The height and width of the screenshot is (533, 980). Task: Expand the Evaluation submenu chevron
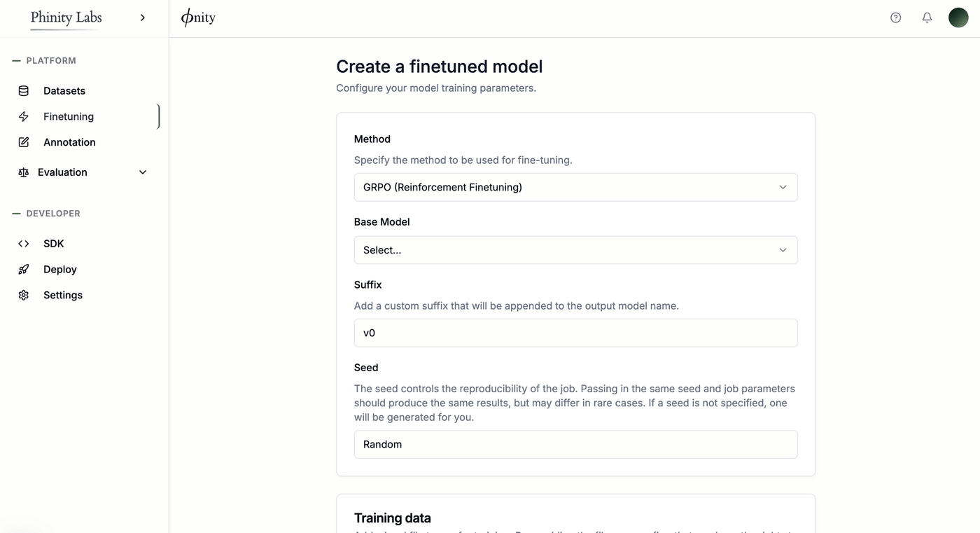point(143,172)
